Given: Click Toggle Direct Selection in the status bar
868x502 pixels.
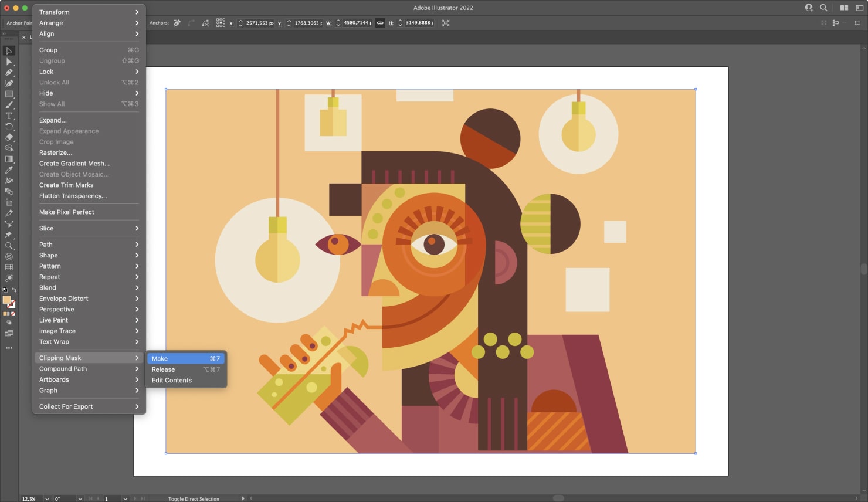Looking at the screenshot, I should click(194, 498).
